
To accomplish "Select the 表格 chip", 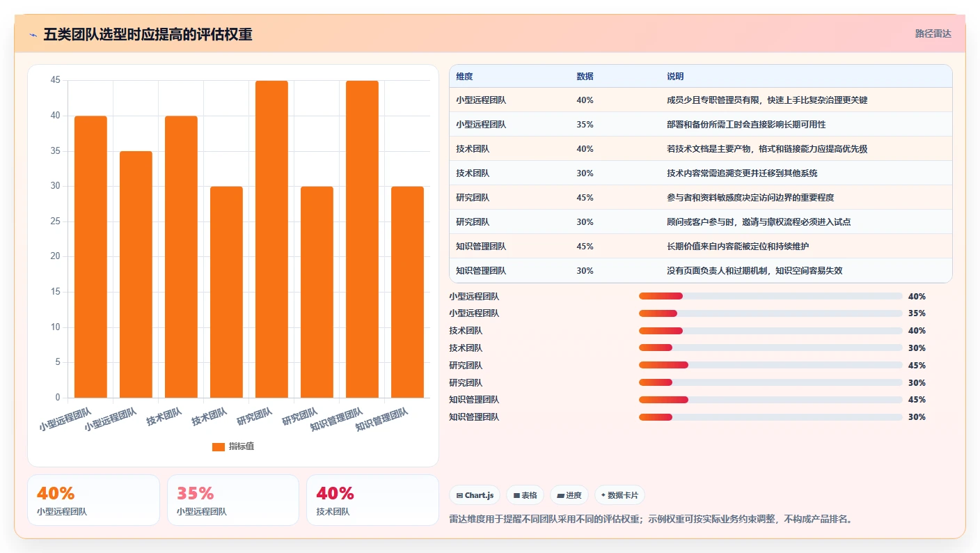I will coord(525,495).
